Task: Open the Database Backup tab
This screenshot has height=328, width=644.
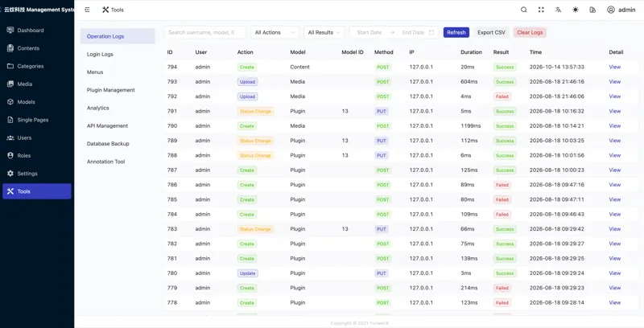Action: point(118,143)
